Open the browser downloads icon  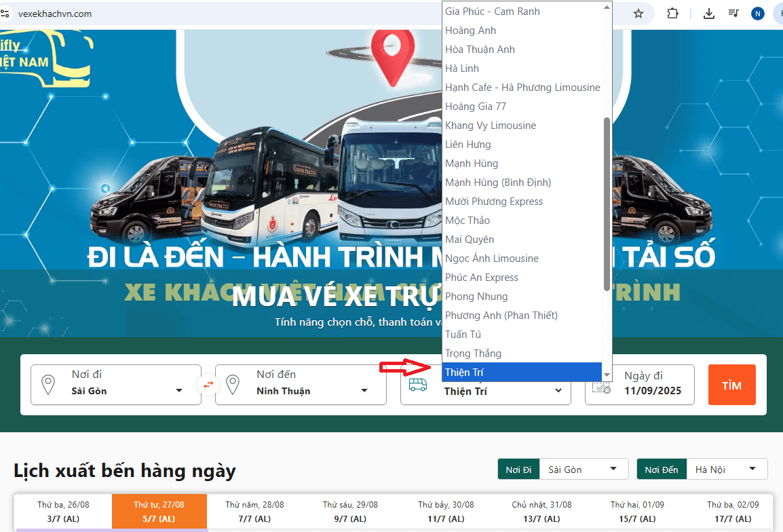point(708,14)
